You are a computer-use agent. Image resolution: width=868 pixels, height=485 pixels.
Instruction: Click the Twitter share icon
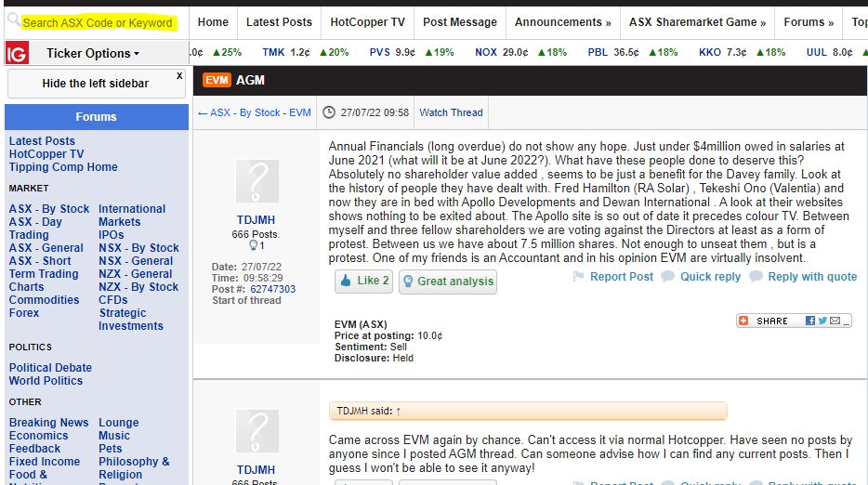pyautogui.click(x=822, y=321)
